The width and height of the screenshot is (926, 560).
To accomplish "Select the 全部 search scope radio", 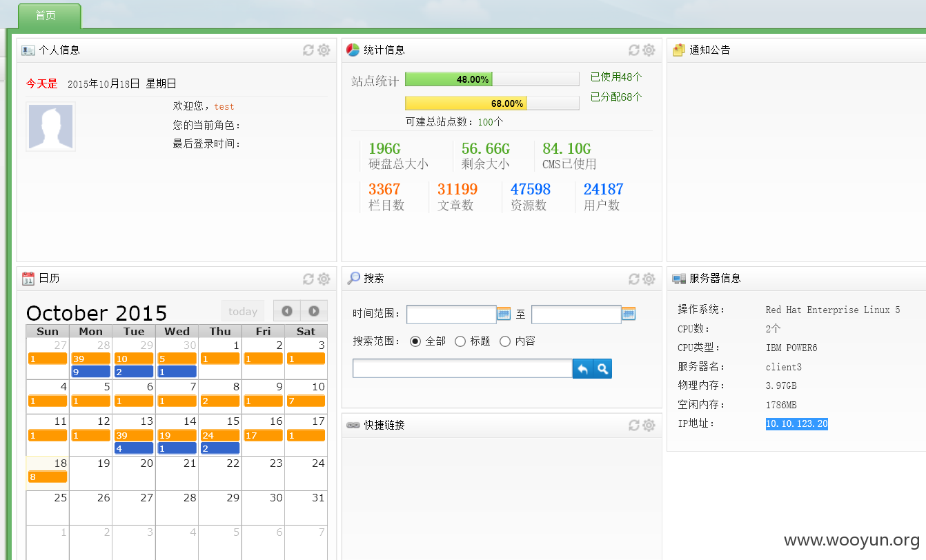I will pos(415,341).
